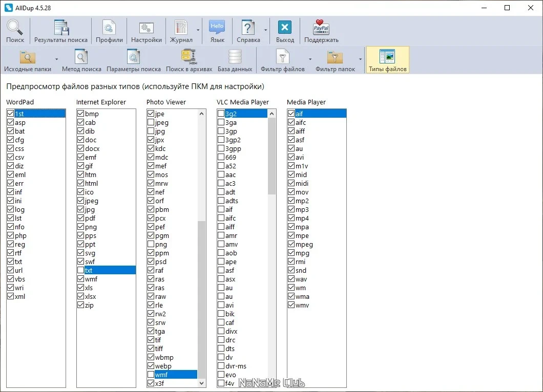Open Результаты поиска icon
The width and height of the screenshot is (543, 392).
click(61, 31)
